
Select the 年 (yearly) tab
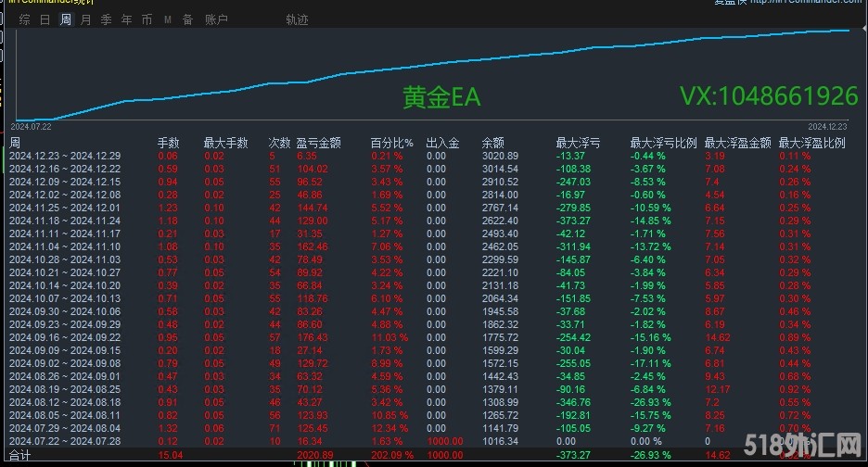[126, 19]
